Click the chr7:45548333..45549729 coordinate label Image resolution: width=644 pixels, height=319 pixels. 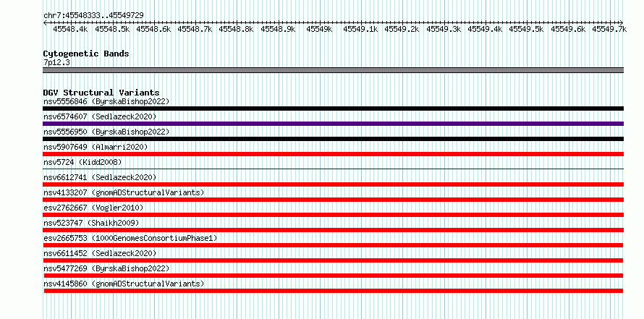(x=93, y=15)
